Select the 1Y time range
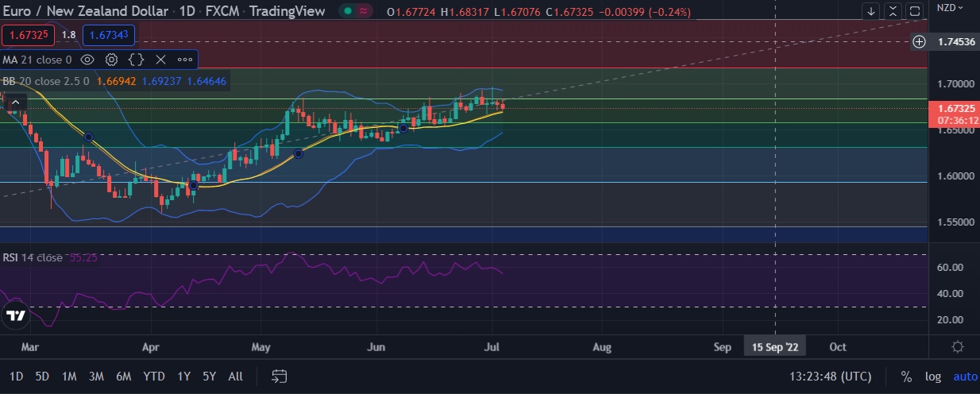 [x=183, y=377]
